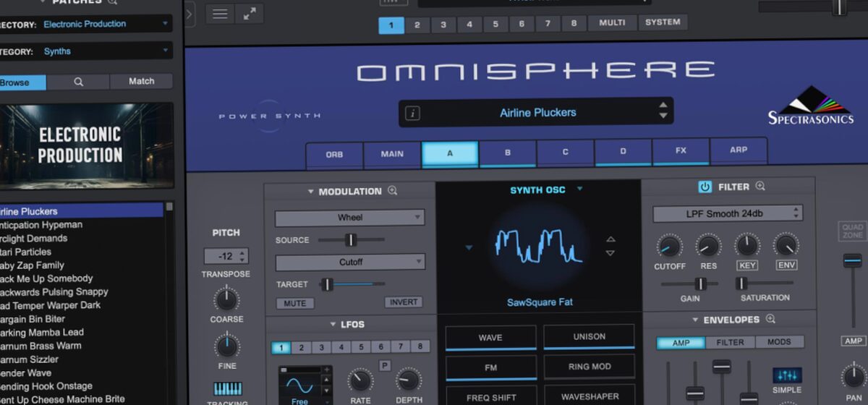Adjust the Pan knob
868x405 pixels.
(853, 377)
